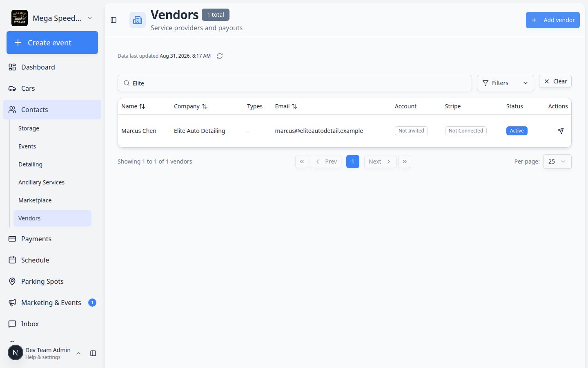The image size is (588, 368).
Task: Collapse sidebar using bottom panel icon
Action: coord(93,353)
